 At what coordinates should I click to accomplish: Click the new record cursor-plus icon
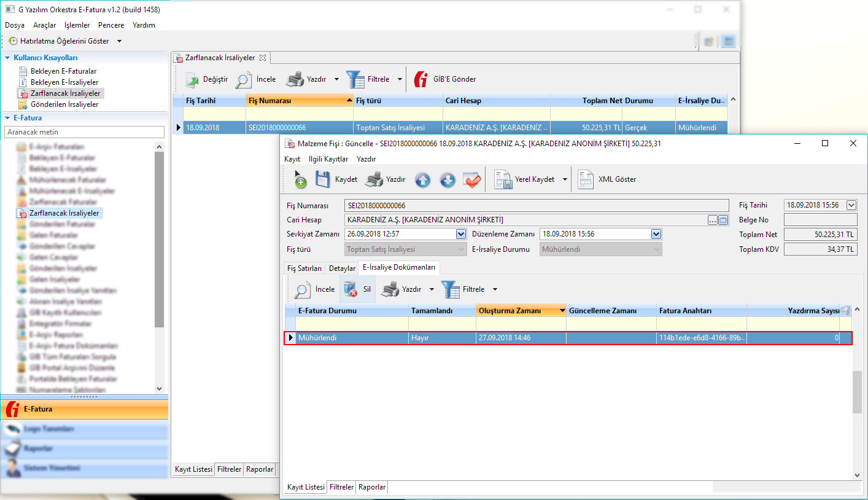tap(299, 179)
